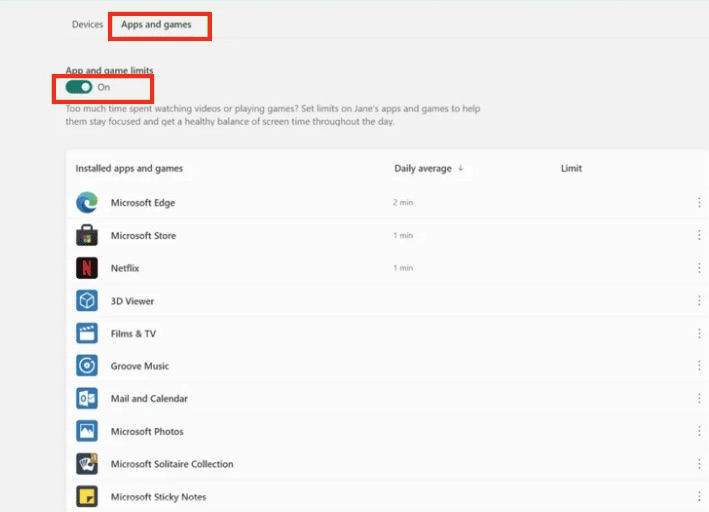Click the Films & TV clapperboard icon
Viewport: 709px width, 512px height.
[x=87, y=334]
